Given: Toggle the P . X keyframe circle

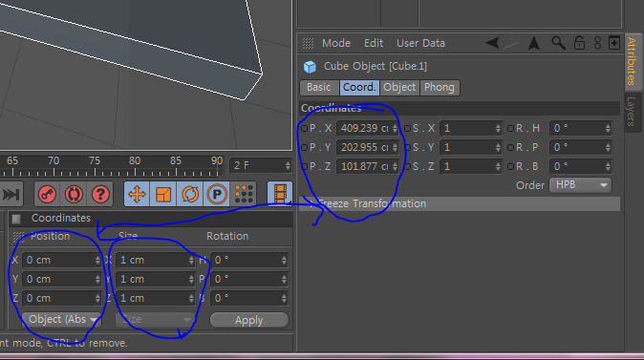Looking at the screenshot, I should point(304,129).
